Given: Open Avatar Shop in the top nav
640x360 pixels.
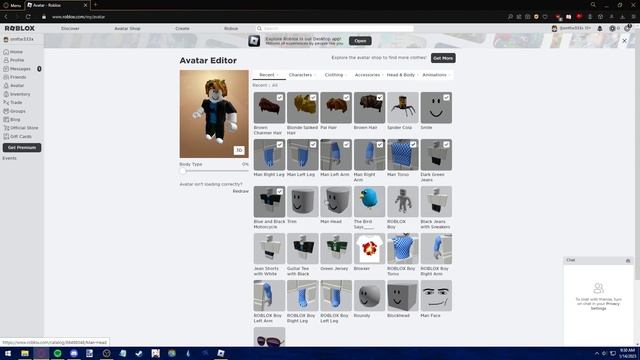Looking at the screenshot, I should 127,29.
